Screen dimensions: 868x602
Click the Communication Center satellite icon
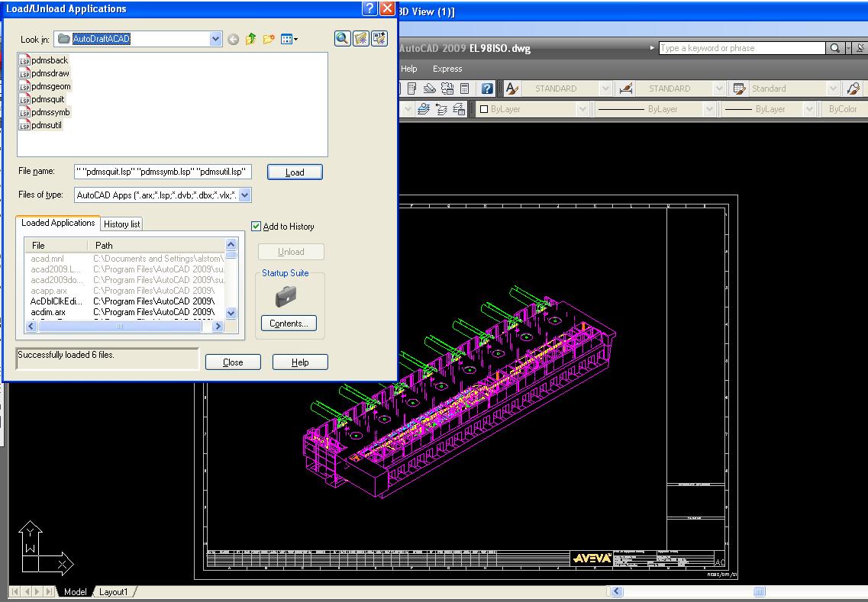pos(860,48)
